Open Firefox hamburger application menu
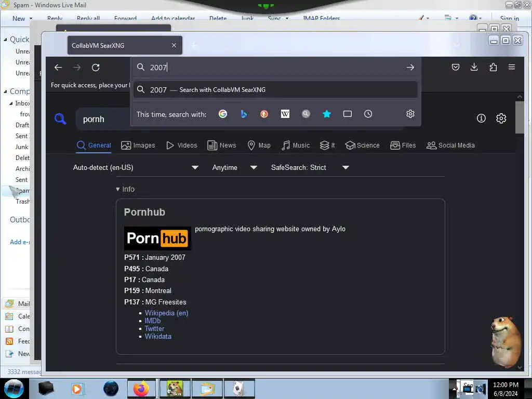Viewport: 532px width, 399px height. [x=512, y=67]
